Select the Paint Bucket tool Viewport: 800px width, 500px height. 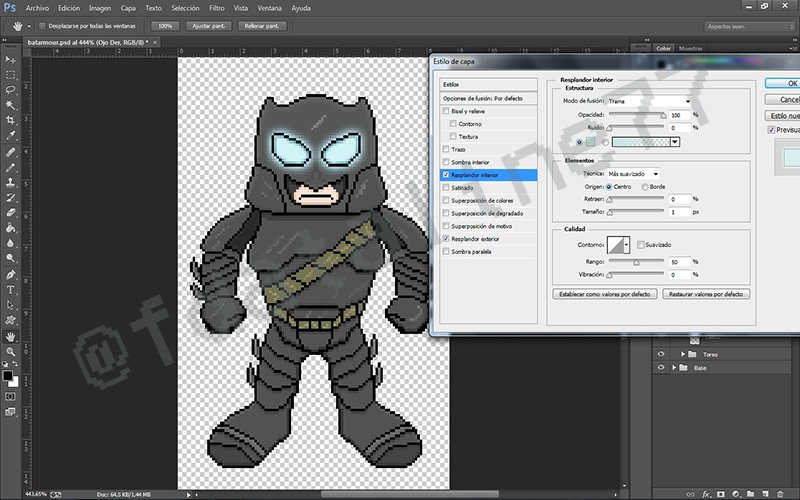pyautogui.click(x=10, y=228)
